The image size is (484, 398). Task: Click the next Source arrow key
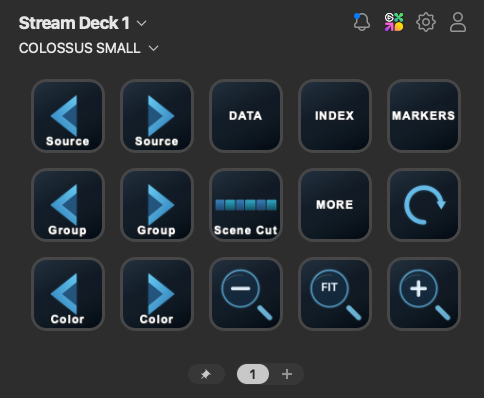tap(157, 116)
